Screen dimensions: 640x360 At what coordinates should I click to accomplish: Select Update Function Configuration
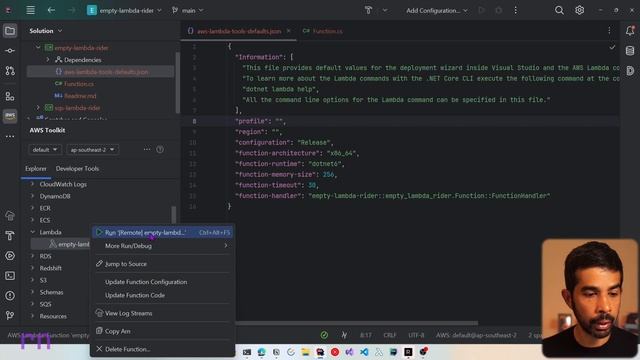(x=163, y=282)
